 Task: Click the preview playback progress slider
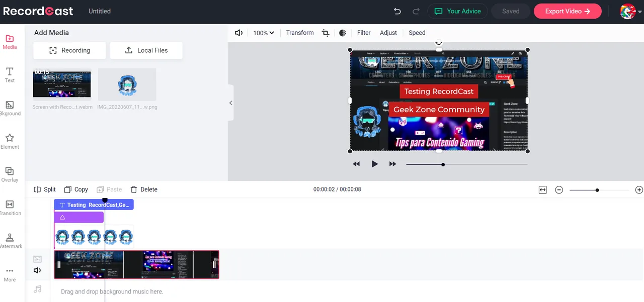click(x=467, y=164)
